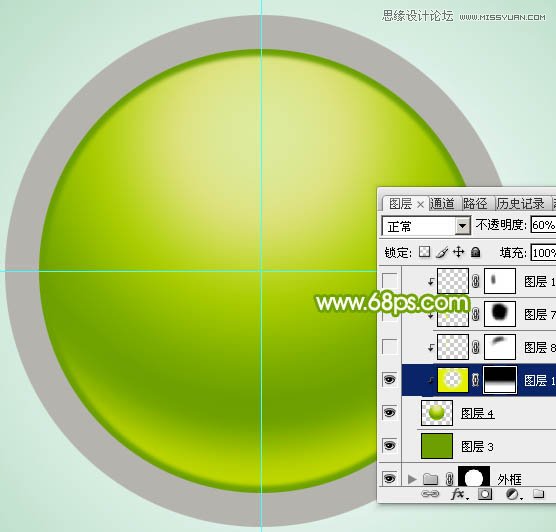Open the 历史记录 tab
This screenshot has width=556, height=532.
pyautogui.click(x=520, y=204)
